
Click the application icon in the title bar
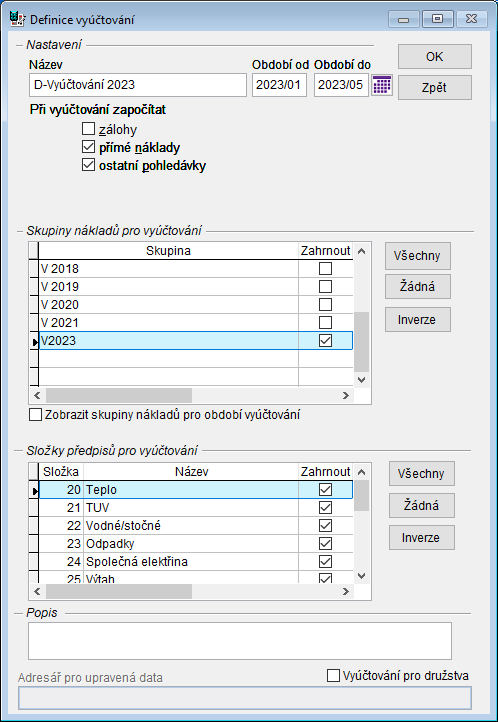(x=17, y=19)
